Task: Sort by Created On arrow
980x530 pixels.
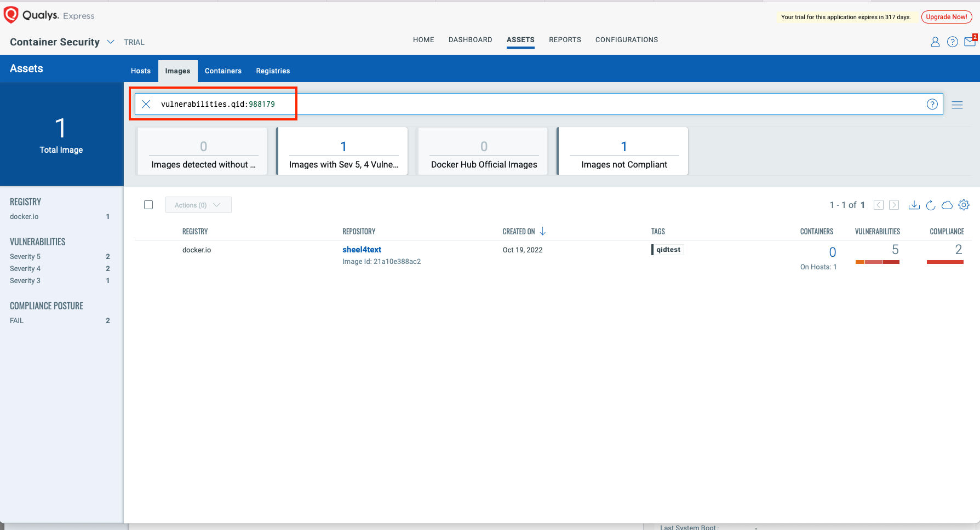Action: pos(542,232)
